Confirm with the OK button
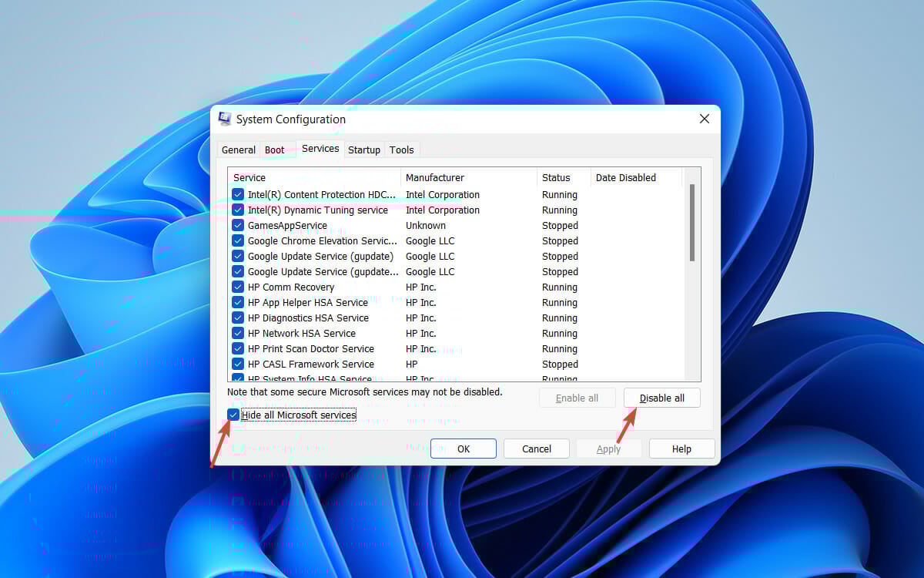The width and height of the screenshot is (924, 578). click(x=464, y=449)
